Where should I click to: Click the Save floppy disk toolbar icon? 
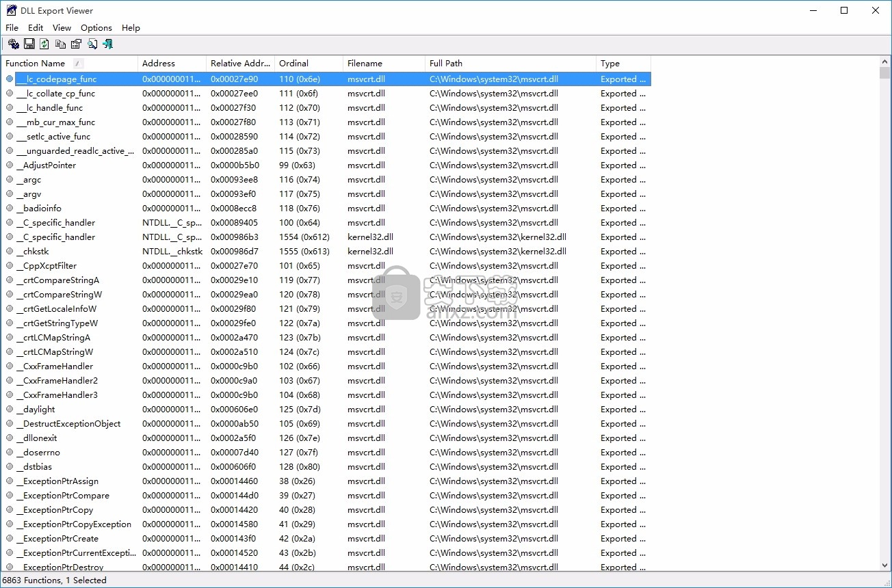(29, 44)
